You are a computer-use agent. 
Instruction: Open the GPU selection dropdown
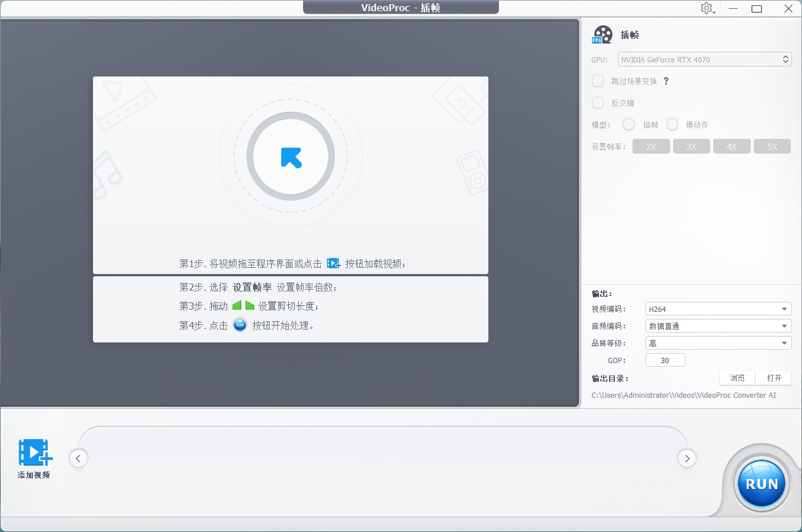click(704, 59)
